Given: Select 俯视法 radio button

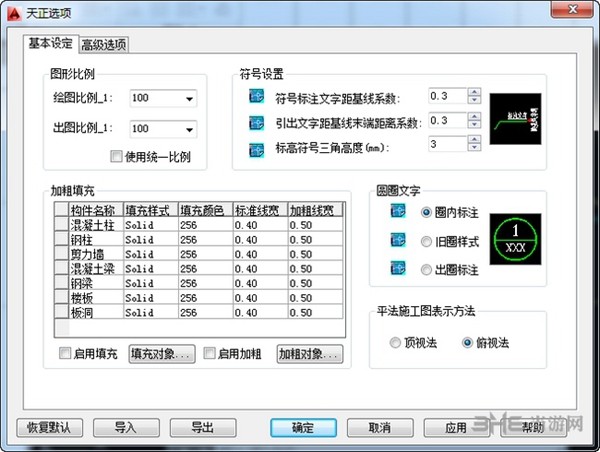Looking at the screenshot, I should (467, 343).
